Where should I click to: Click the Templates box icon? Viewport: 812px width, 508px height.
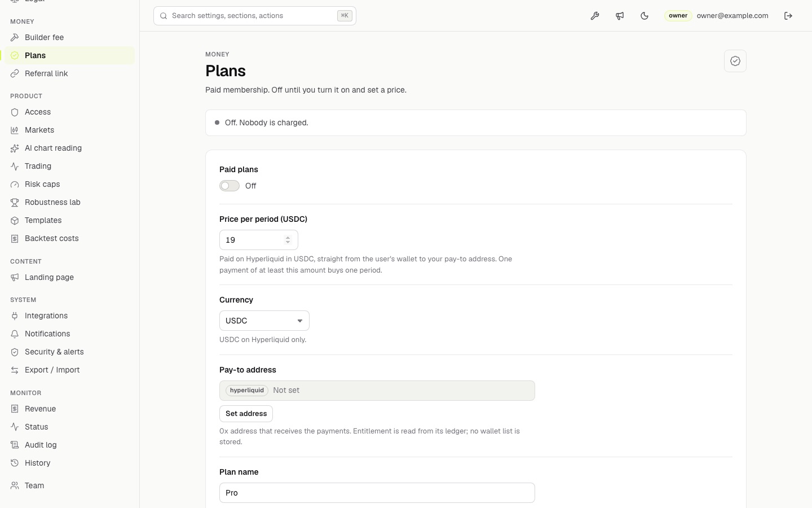click(15, 220)
